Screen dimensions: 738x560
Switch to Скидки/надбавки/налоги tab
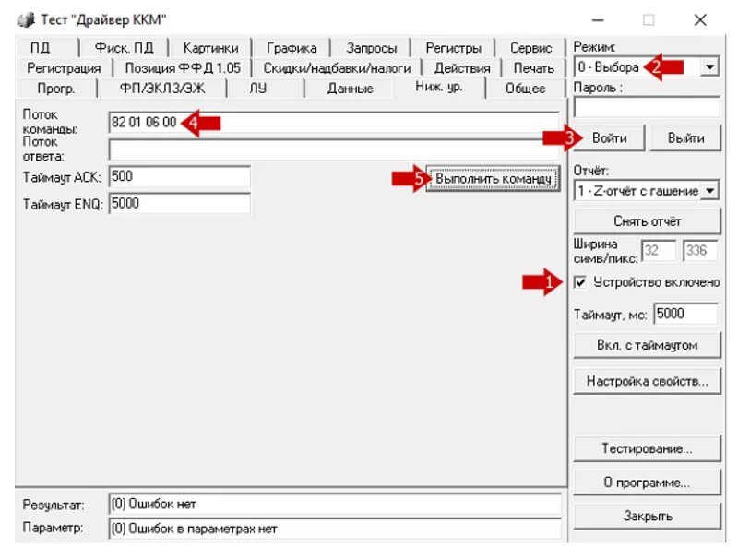click(337, 68)
